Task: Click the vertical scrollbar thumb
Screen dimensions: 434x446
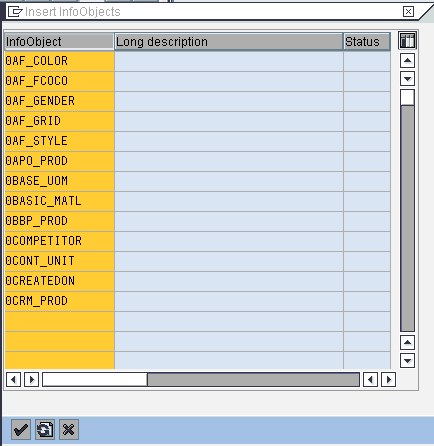Action: [407, 97]
